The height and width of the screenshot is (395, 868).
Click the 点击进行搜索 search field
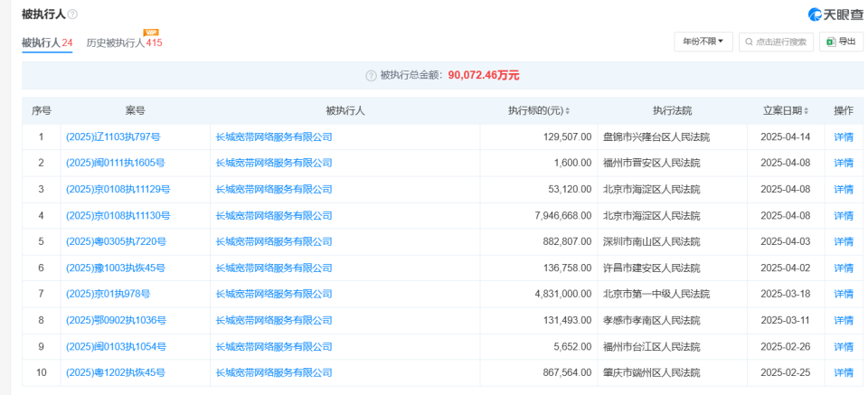(x=776, y=42)
